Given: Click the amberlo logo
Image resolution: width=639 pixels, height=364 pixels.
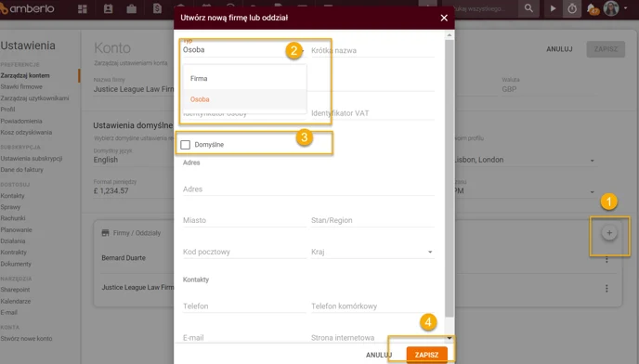Looking at the screenshot, I should coord(27,8).
